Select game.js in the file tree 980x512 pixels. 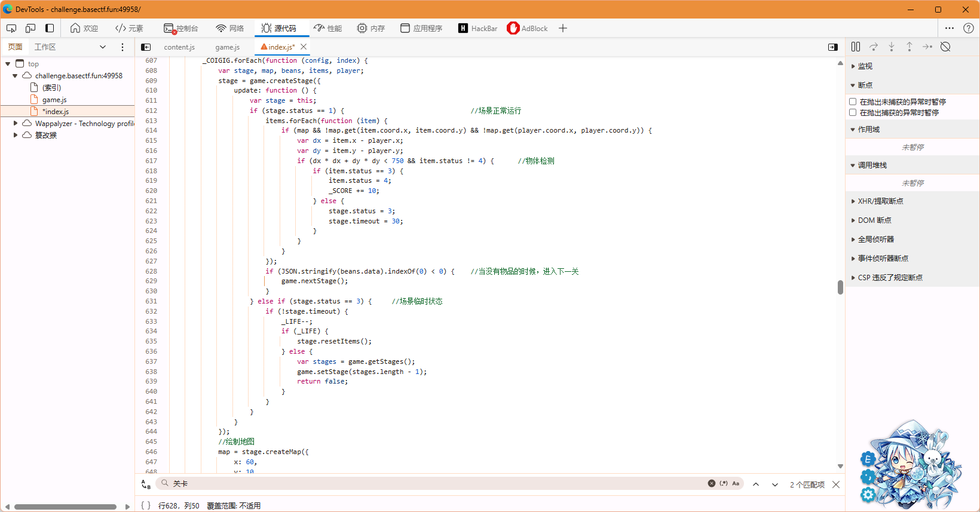[x=54, y=100]
